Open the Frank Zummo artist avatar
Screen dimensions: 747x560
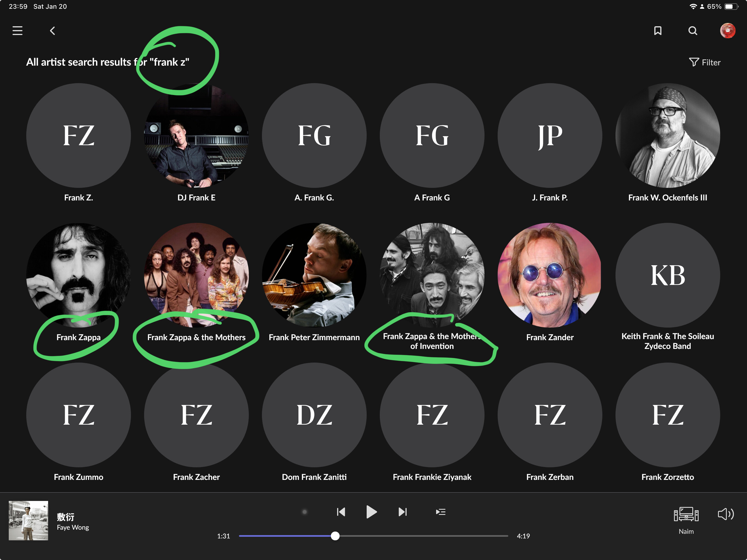79,415
